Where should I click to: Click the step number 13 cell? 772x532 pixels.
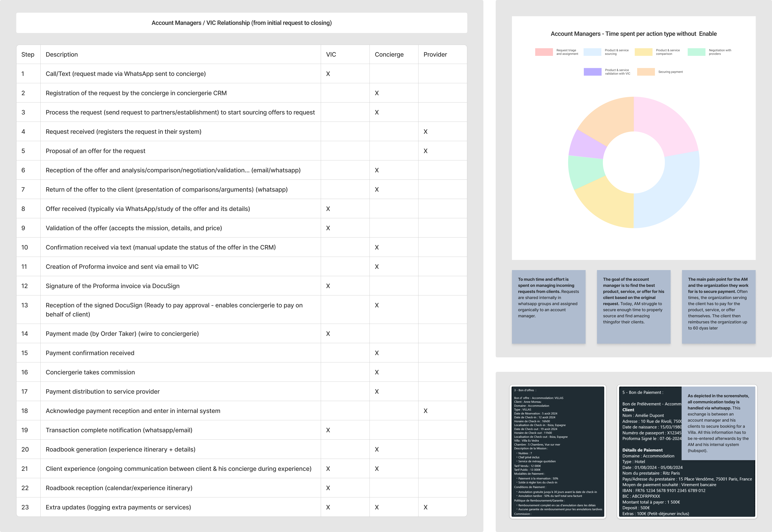click(x=28, y=310)
